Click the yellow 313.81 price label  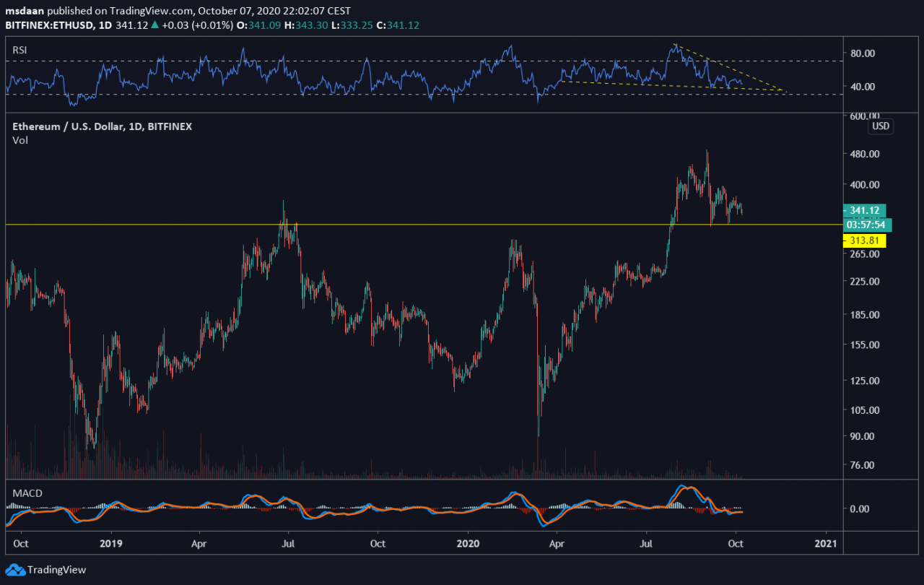pos(863,240)
